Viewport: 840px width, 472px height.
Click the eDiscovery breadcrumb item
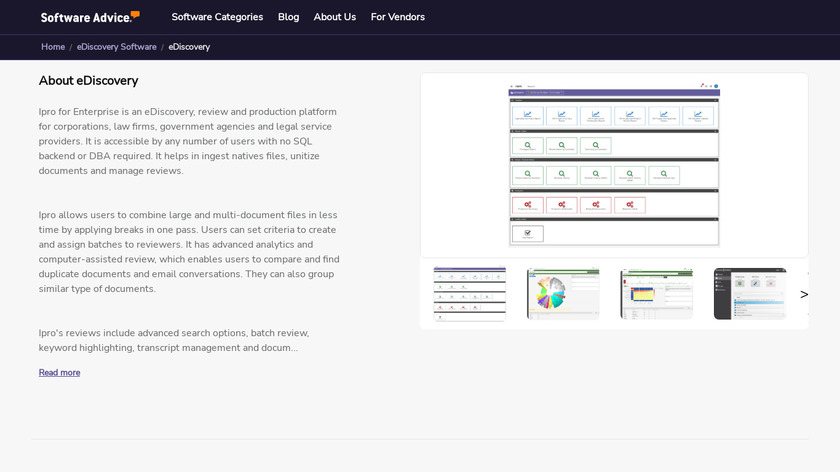point(189,47)
